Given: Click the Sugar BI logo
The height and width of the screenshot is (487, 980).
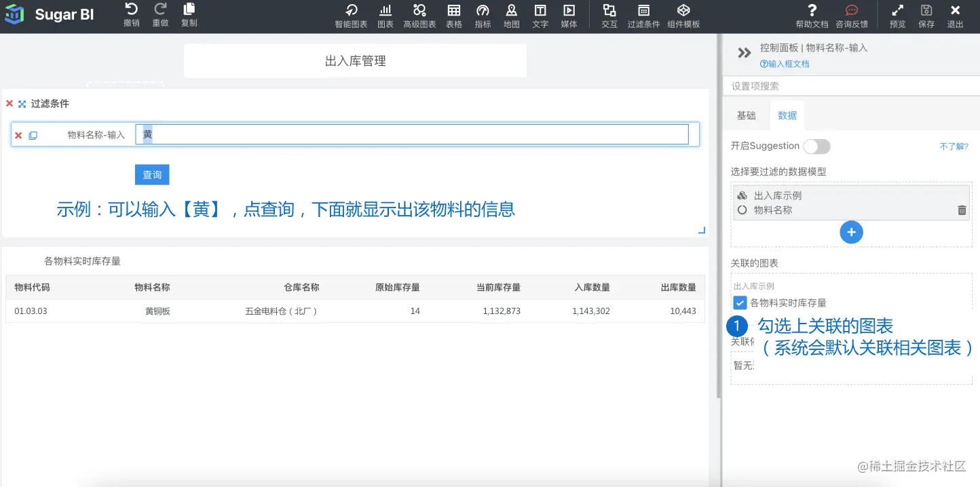Looking at the screenshot, I should (50, 15).
